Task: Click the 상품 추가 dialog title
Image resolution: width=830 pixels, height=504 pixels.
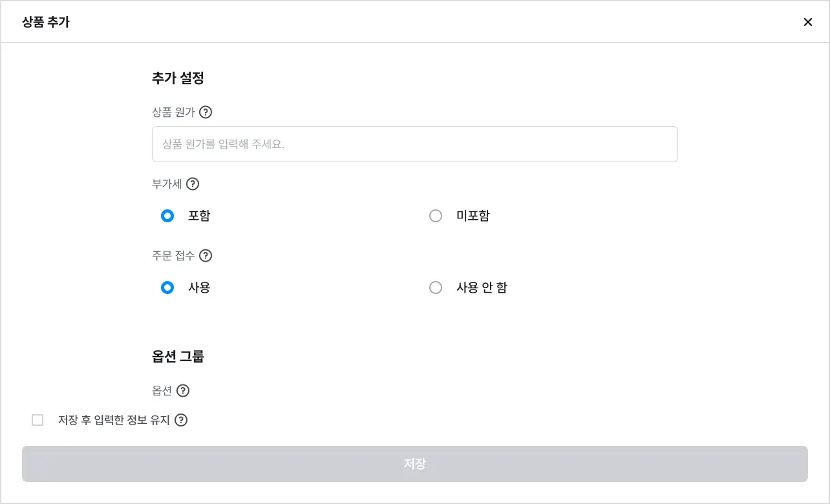Action: (46, 22)
